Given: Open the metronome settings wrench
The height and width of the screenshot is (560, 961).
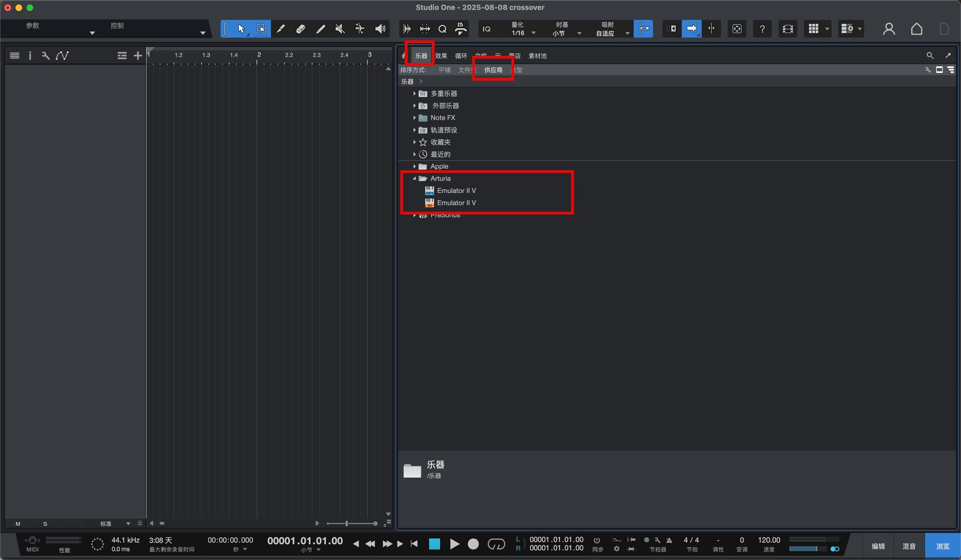Looking at the screenshot, I should pos(657,540).
